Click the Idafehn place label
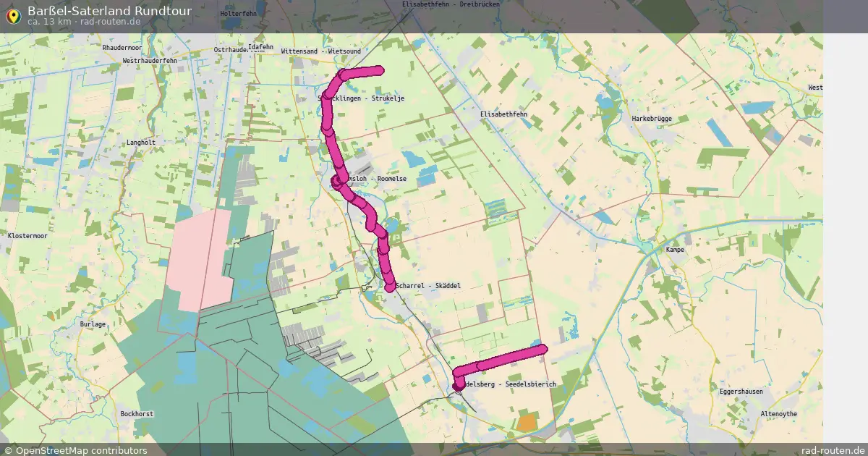Screen dimensions: 868x456 [x=260, y=47]
